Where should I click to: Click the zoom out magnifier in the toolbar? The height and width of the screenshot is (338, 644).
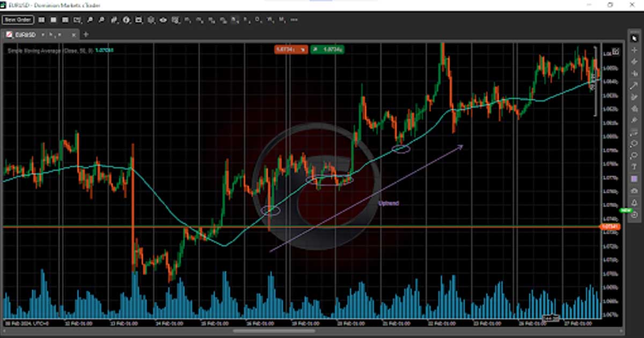click(102, 20)
